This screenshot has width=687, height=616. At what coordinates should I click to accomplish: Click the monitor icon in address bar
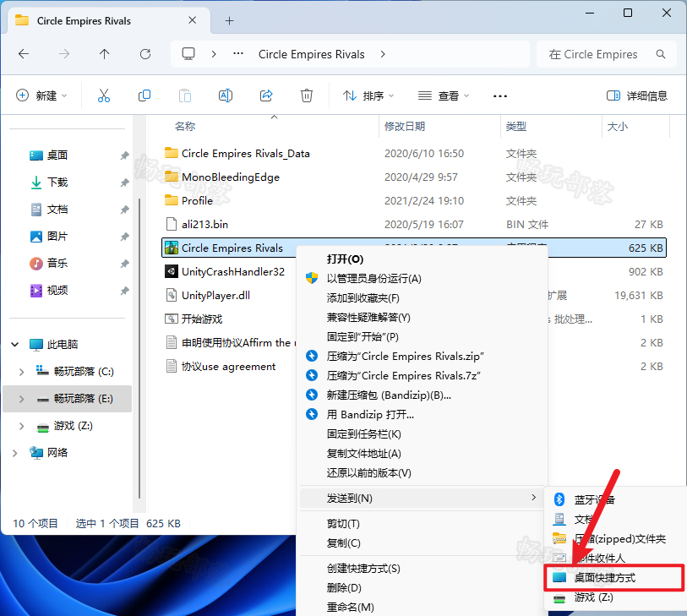[188, 54]
